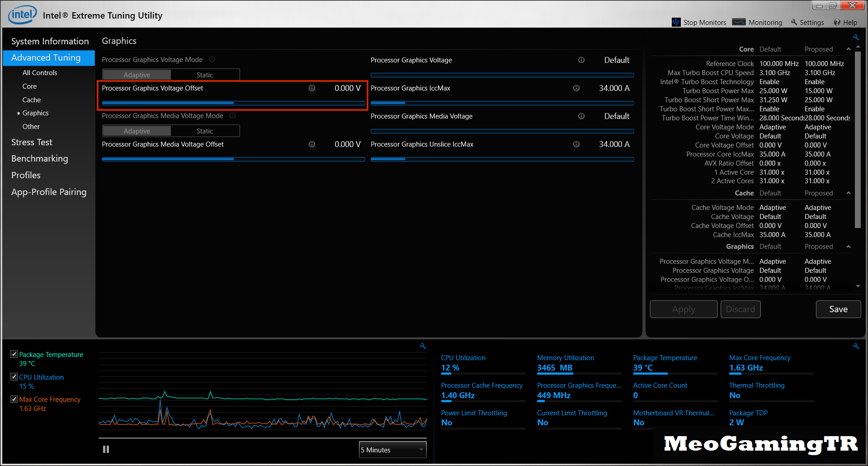Click Stop Monitors label
Viewport: 868px width, 466px height.
pyautogui.click(x=704, y=22)
